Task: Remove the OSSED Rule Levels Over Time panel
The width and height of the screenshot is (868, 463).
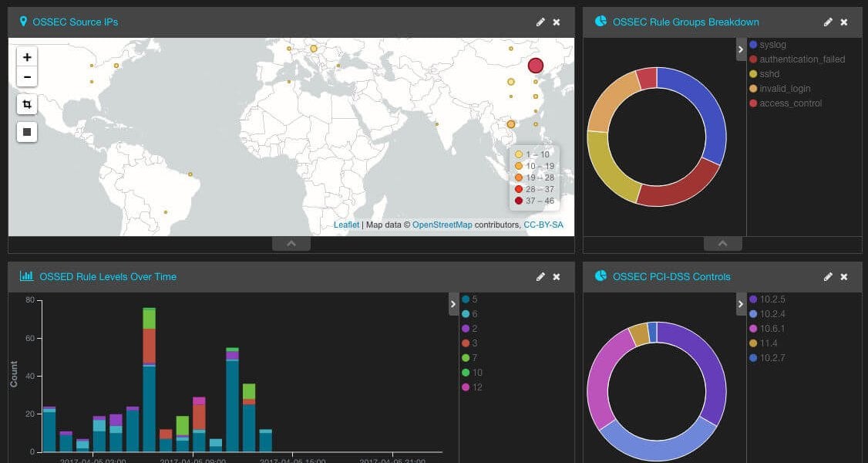Action: 557,277
